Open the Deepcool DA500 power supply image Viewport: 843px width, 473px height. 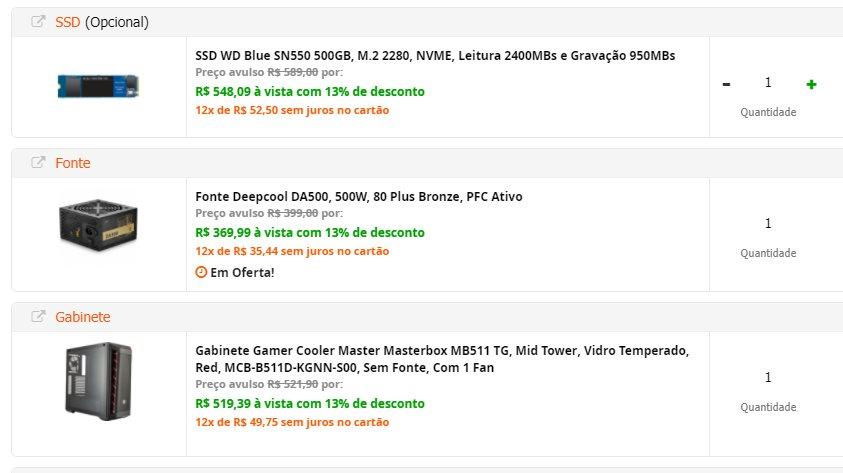point(98,225)
